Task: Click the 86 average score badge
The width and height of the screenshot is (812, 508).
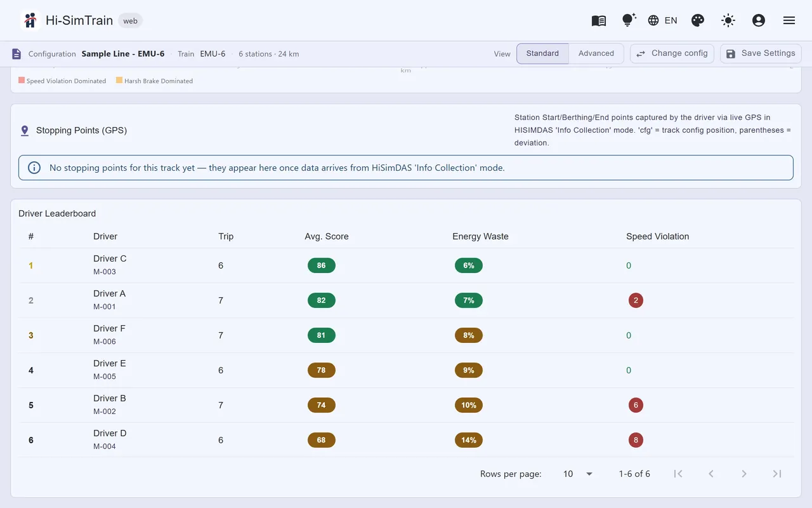Action: tap(322, 265)
